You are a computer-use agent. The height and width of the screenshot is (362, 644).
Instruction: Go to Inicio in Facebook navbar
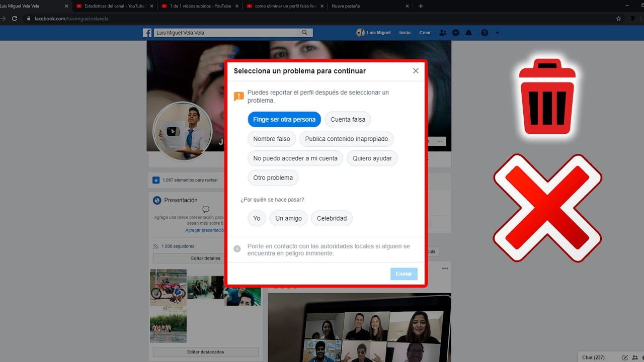(x=405, y=33)
